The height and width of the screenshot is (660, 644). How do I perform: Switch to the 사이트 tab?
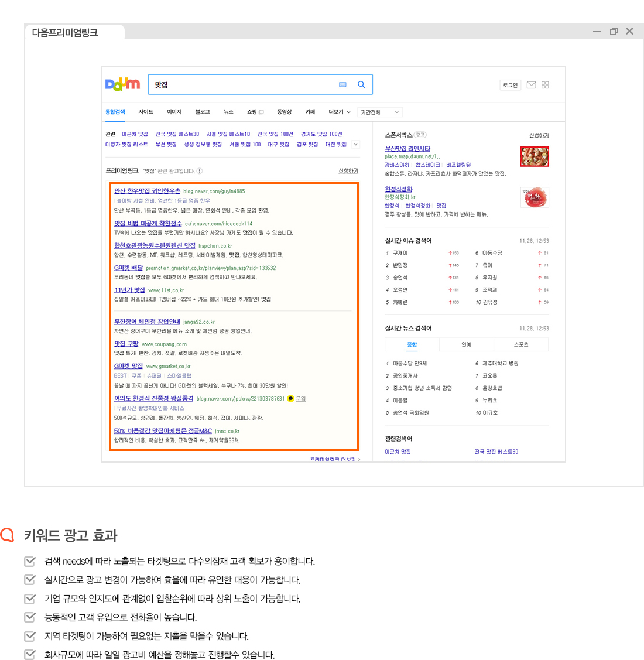[146, 112]
